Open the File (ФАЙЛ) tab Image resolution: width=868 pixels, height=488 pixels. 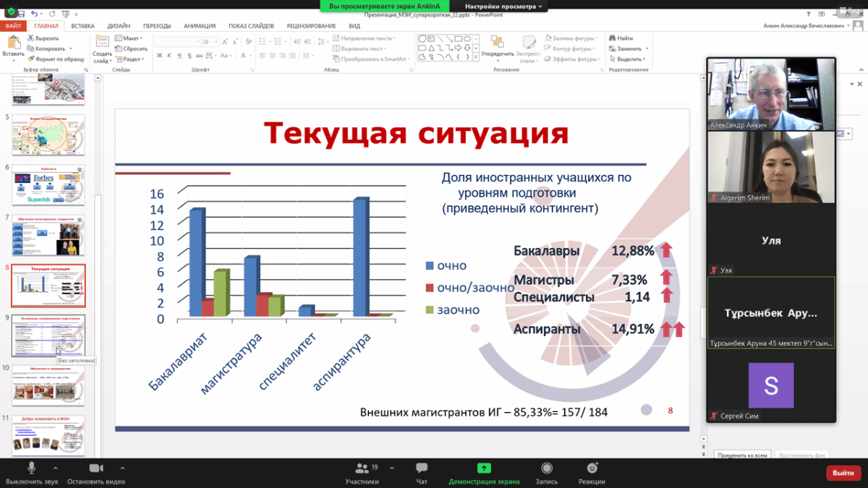(14, 26)
